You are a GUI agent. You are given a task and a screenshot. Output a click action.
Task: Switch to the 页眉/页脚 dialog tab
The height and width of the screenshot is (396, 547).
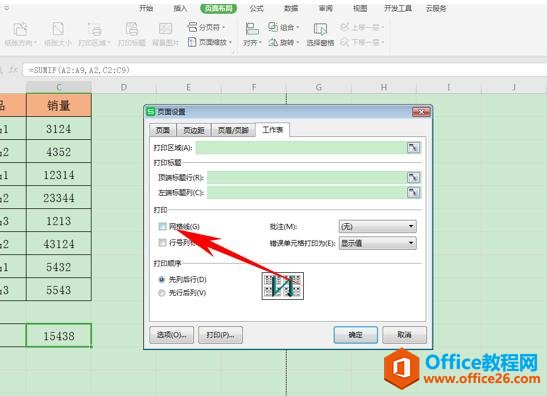tap(233, 130)
